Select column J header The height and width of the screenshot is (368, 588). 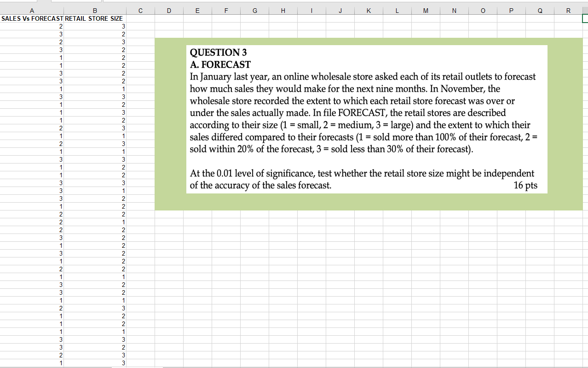[x=340, y=10]
